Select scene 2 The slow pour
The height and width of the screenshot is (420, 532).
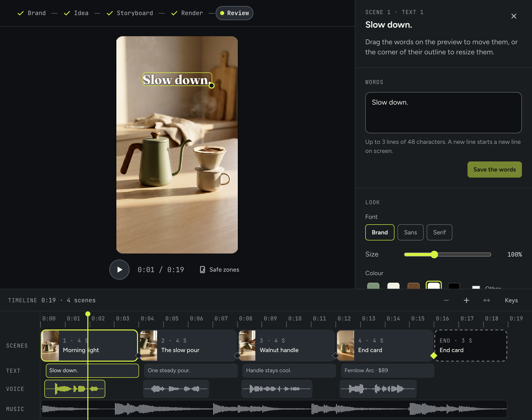[x=188, y=345]
